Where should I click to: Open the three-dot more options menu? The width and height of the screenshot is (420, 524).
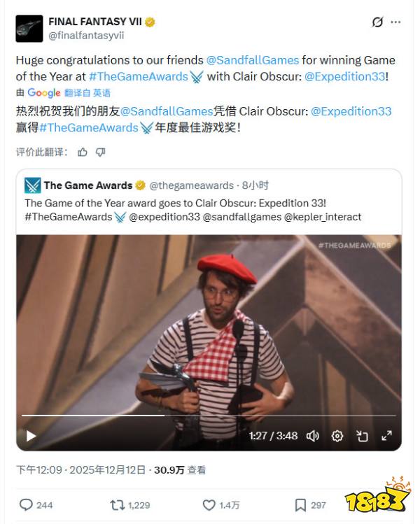(395, 22)
